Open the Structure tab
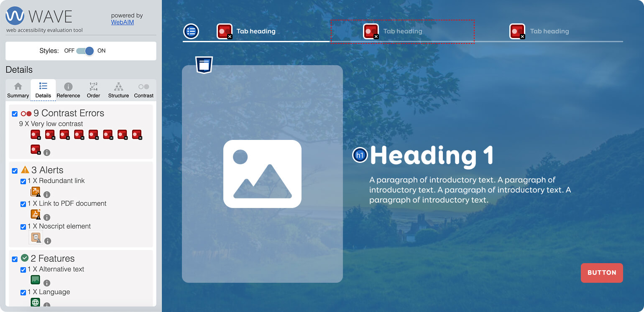This screenshot has height=312, width=644. coord(118,90)
